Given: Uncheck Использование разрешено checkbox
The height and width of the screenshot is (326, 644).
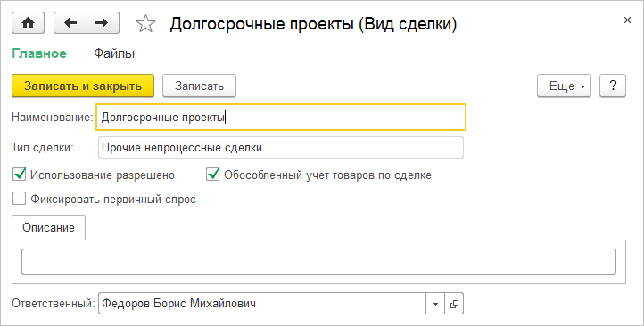Looking at the screenshot, I should pyautogui.click(x=20, y=175).
